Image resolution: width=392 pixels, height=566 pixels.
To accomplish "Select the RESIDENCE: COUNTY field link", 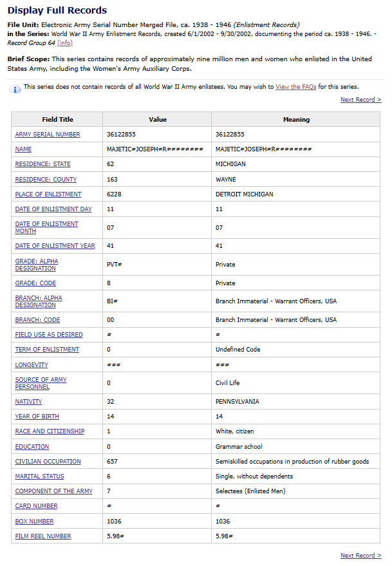I will tap(46, 180).
